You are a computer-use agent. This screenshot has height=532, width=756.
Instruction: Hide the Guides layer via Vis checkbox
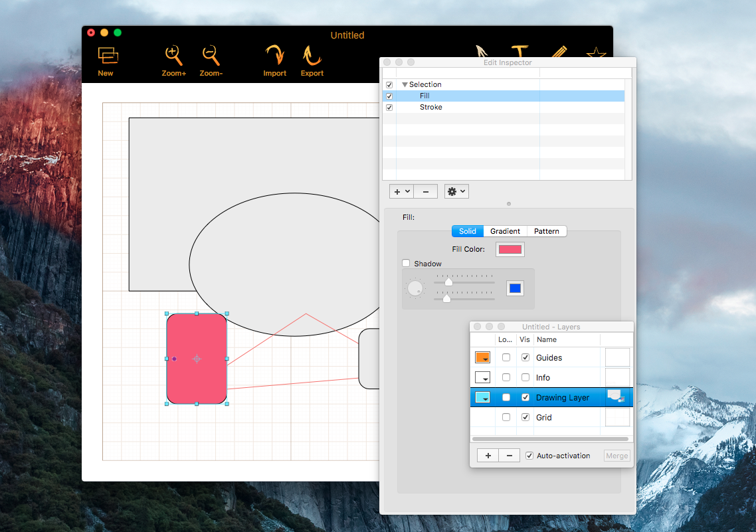[525, 357]
